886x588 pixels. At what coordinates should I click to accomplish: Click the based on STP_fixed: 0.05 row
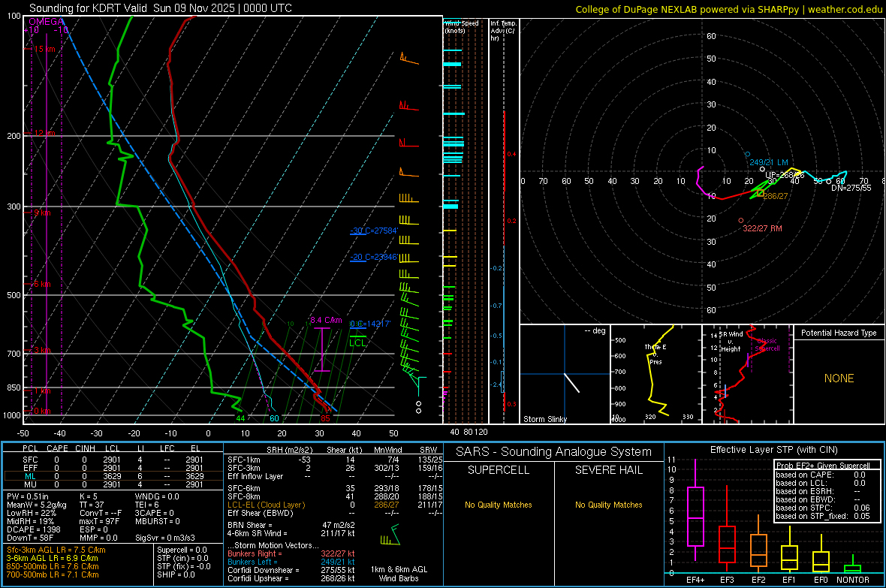[x=823, y=516]
